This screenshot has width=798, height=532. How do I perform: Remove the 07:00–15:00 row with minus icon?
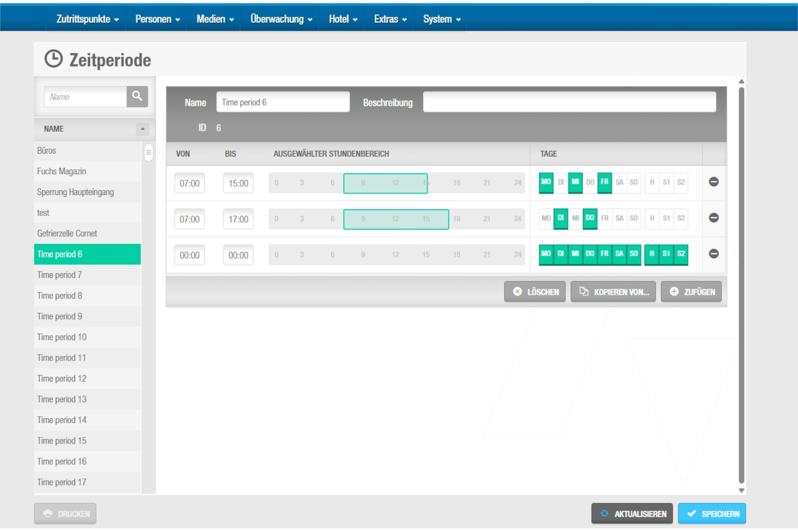(713, 182)
